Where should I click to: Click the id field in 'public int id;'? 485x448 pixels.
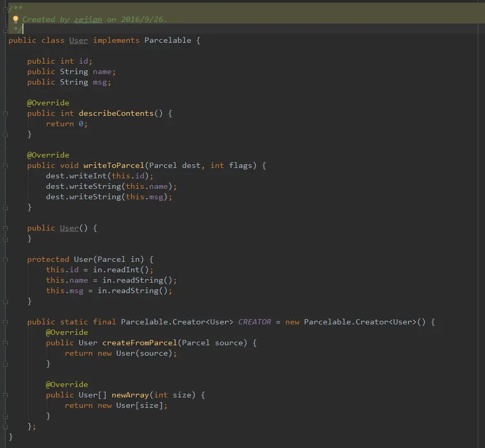(x=83, y=61)
